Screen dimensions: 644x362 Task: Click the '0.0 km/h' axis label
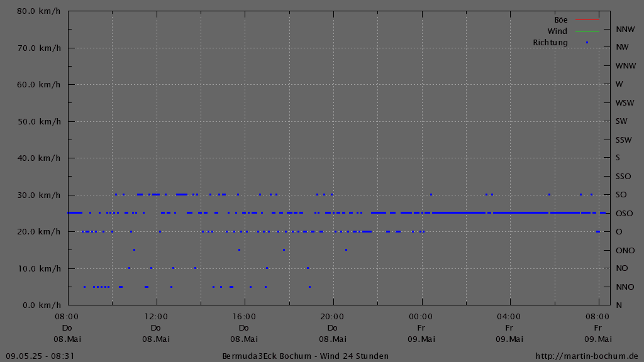[x=41, y=305]
